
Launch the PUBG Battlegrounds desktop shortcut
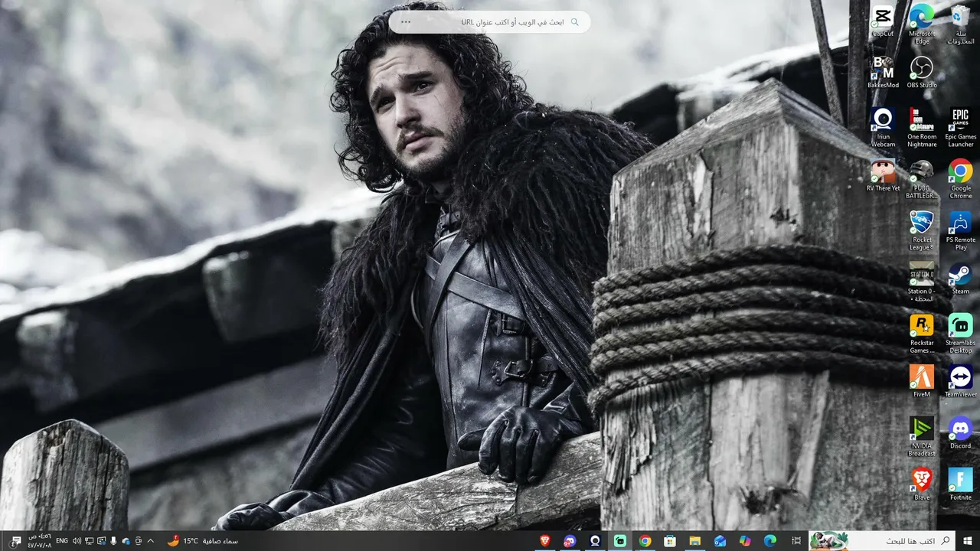click(x=922, y=180)
